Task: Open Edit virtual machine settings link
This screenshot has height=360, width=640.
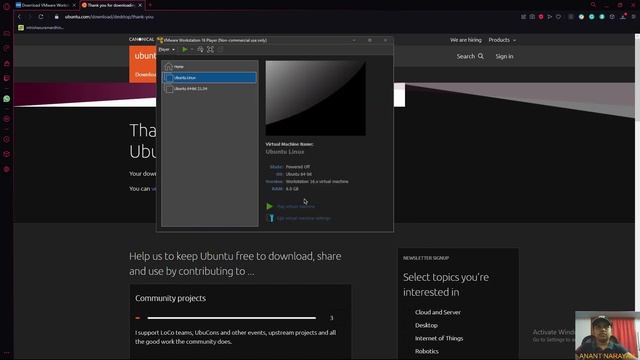Action: [x=304, y=218]
